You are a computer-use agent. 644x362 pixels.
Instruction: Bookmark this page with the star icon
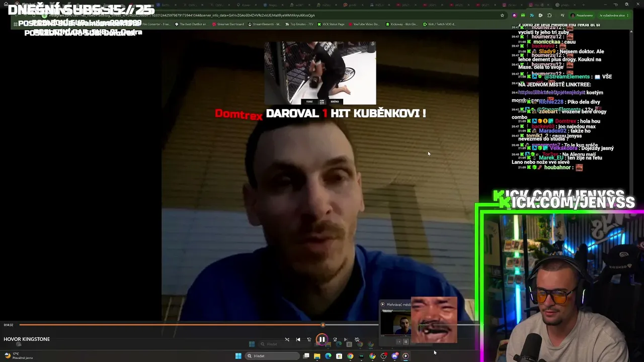tap(502, 16)
